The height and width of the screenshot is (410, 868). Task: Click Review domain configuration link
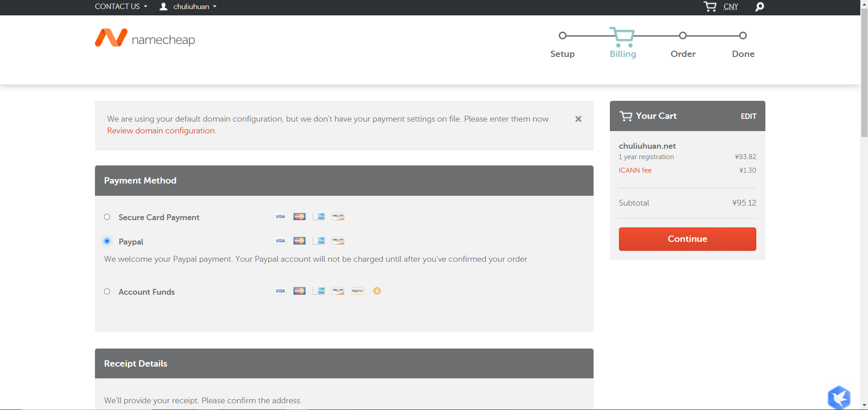161,131
